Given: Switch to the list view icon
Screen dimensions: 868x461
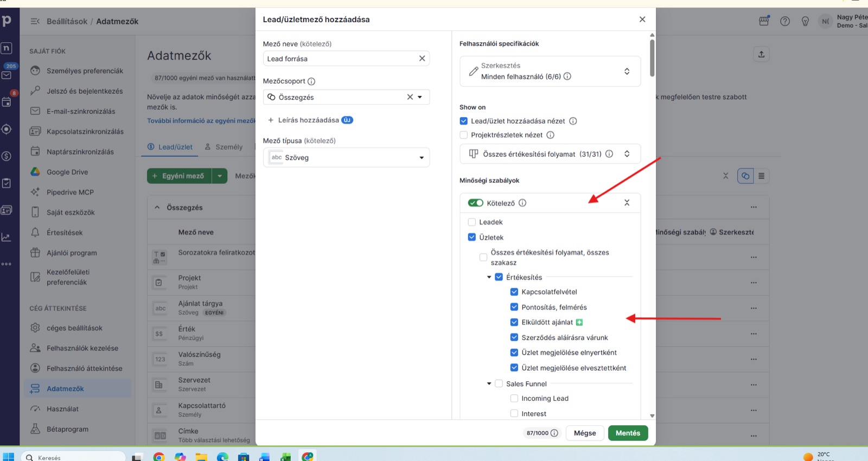Looking at the screenshot, I should pyautogui.click(x=761, y=176).
